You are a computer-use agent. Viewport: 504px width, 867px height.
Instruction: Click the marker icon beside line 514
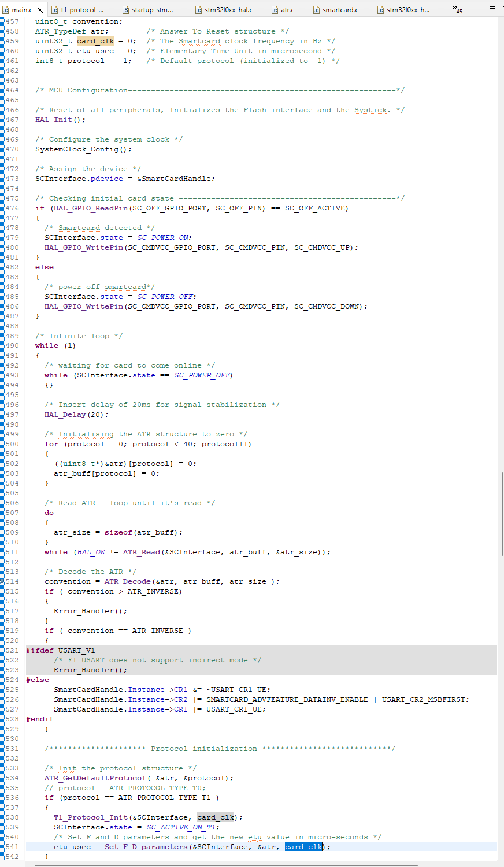point(3,581)
